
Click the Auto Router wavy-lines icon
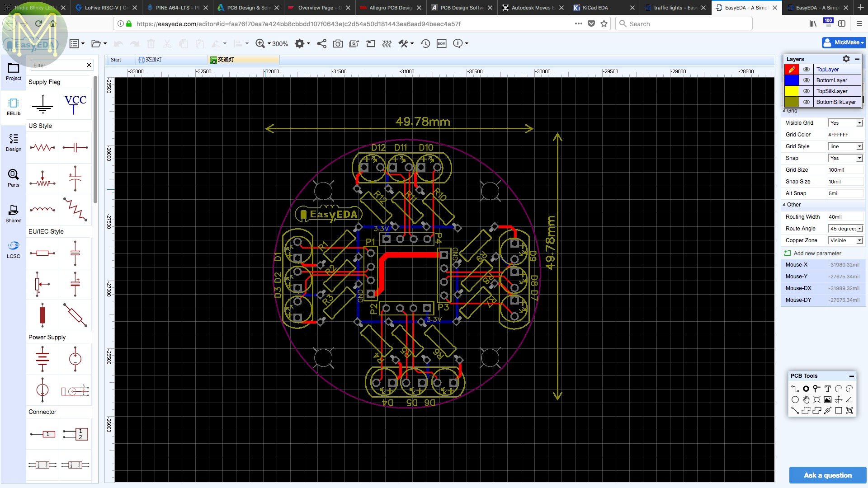coord(387,43)
